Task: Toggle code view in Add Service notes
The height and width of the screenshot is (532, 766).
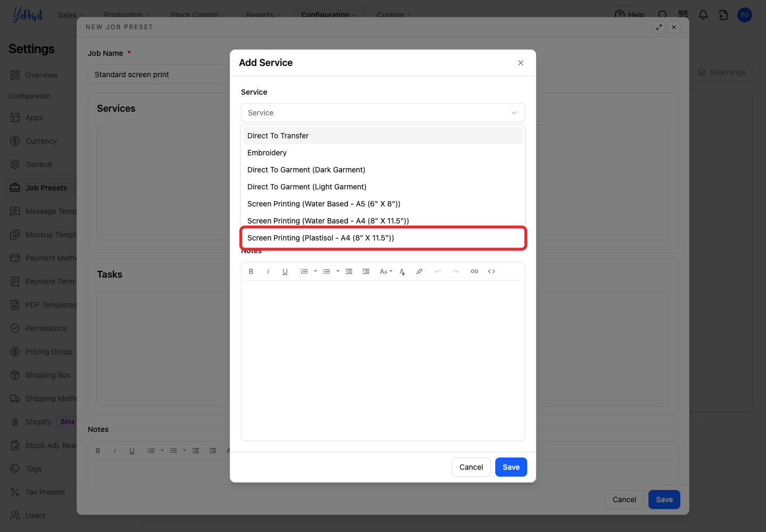Action: [492, 271]
